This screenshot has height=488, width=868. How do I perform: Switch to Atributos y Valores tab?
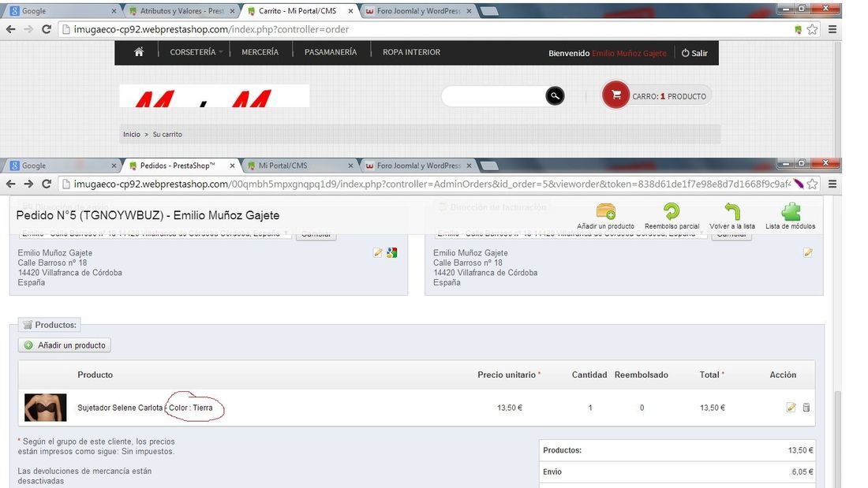(x=181, y=10)
